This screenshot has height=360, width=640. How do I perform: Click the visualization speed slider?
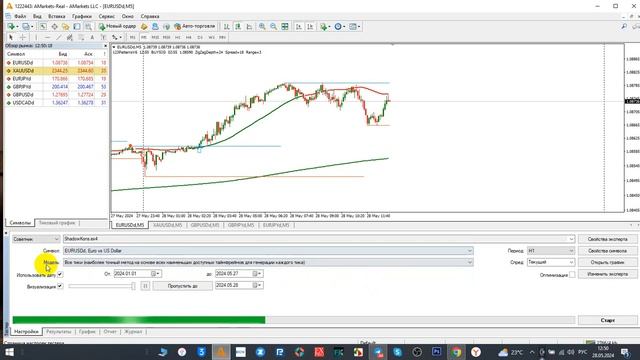coord(102,286)
